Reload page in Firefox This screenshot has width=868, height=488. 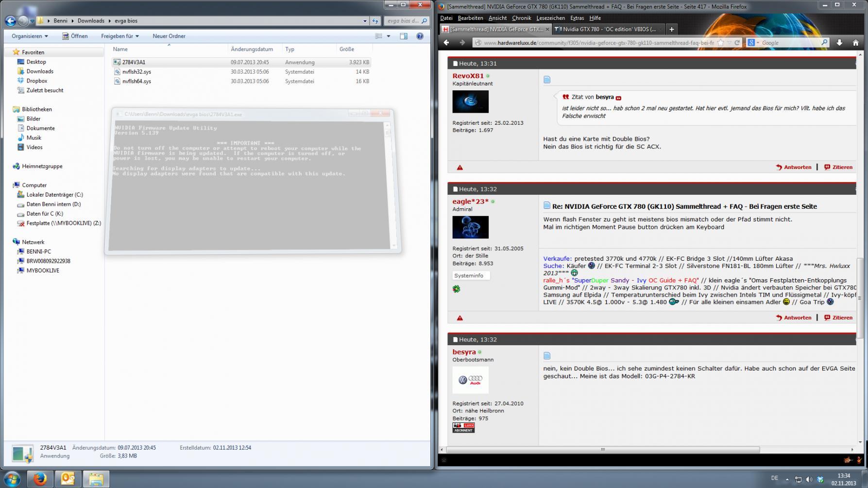[737, 43]
